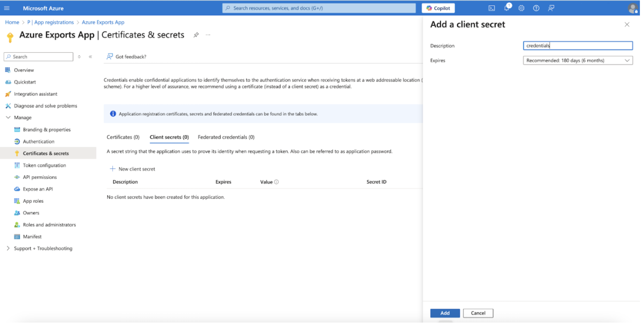Switch to the Certificates (0) tab
The height and width of the screenshot is (323, 644).
[x=123, y=137]
